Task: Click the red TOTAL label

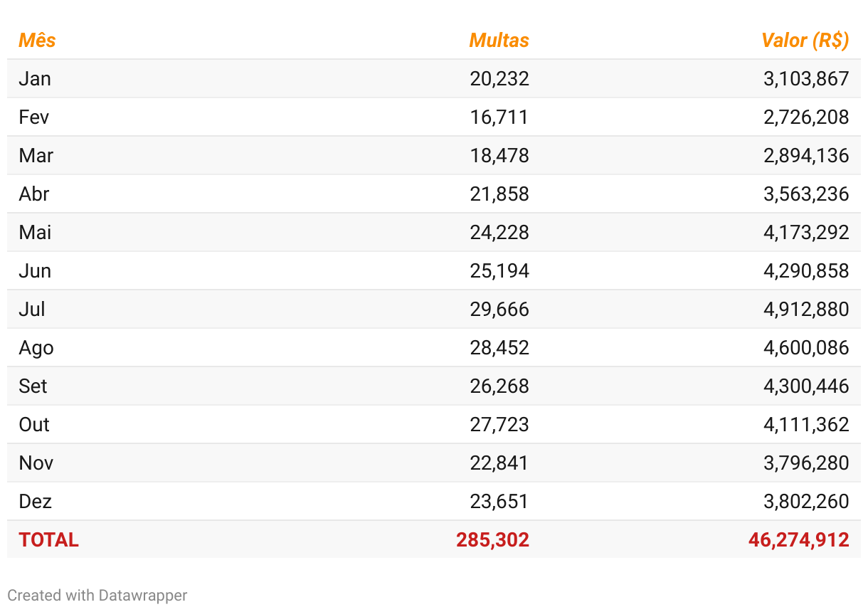Action: 48,539
